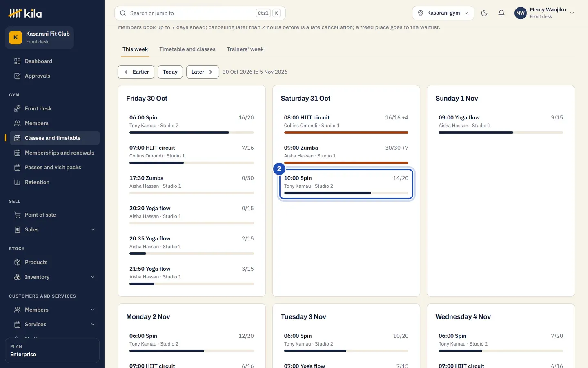This screenshot has height=368, width=588.
Task: Click the notifications bell icon
Action: pos(501,13)
